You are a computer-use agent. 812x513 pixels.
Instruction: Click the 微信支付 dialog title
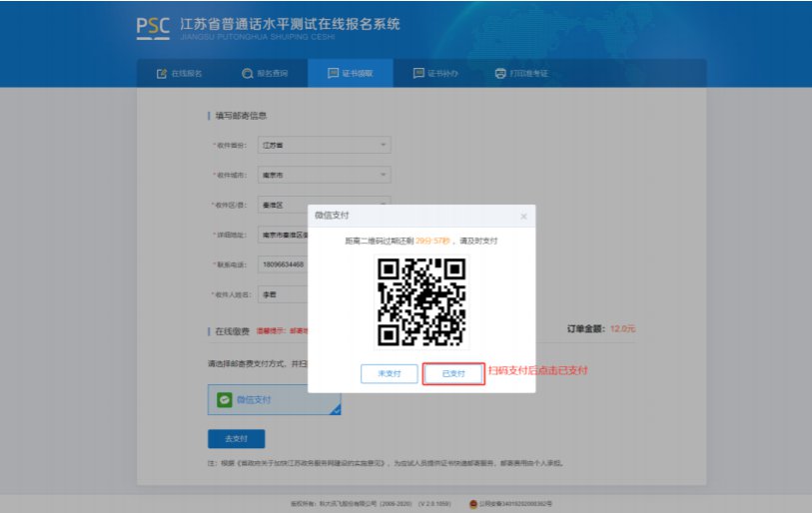click(332, 216)
